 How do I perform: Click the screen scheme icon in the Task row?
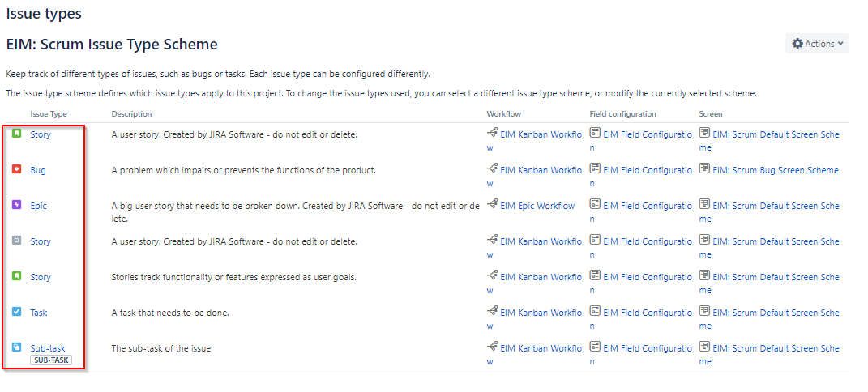click(705, 312)
